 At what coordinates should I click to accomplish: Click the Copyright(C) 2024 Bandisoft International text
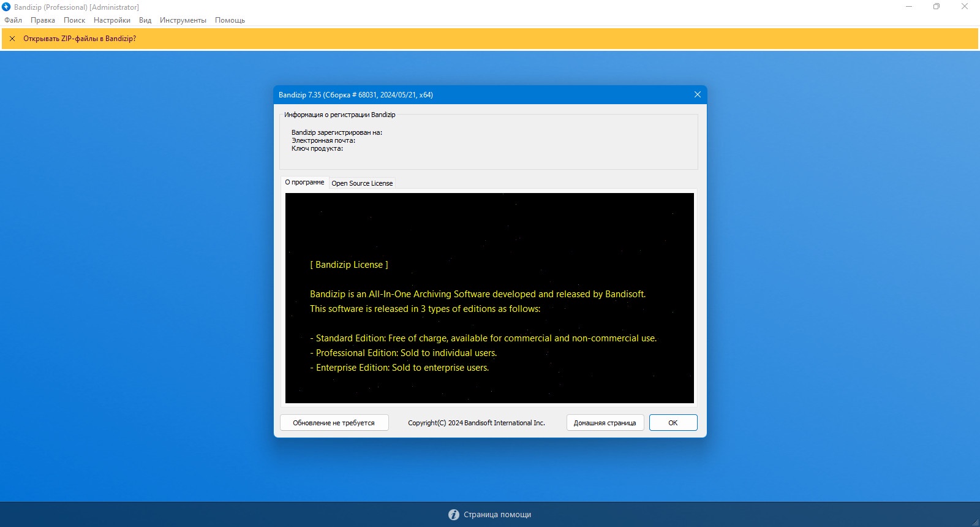[x=477, y=423]
